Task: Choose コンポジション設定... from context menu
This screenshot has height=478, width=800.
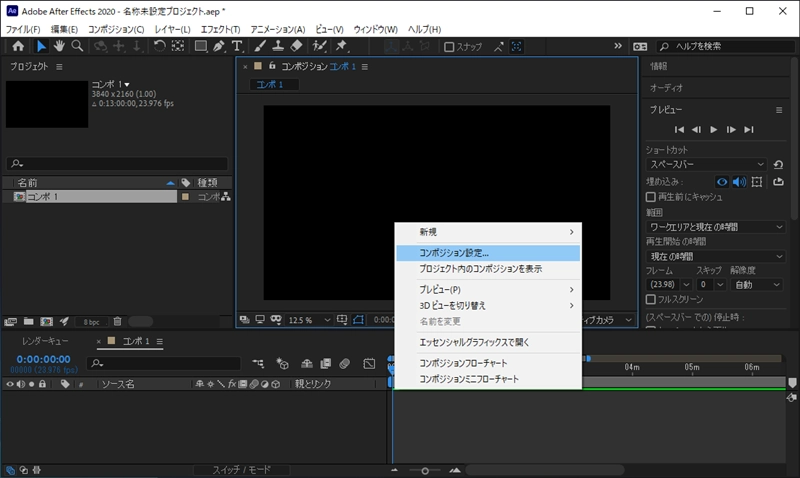Action: click(454, 253)
